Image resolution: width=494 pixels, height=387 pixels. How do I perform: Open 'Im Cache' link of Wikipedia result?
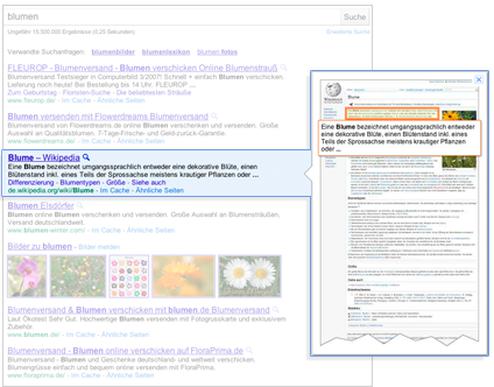coord(114,190)
